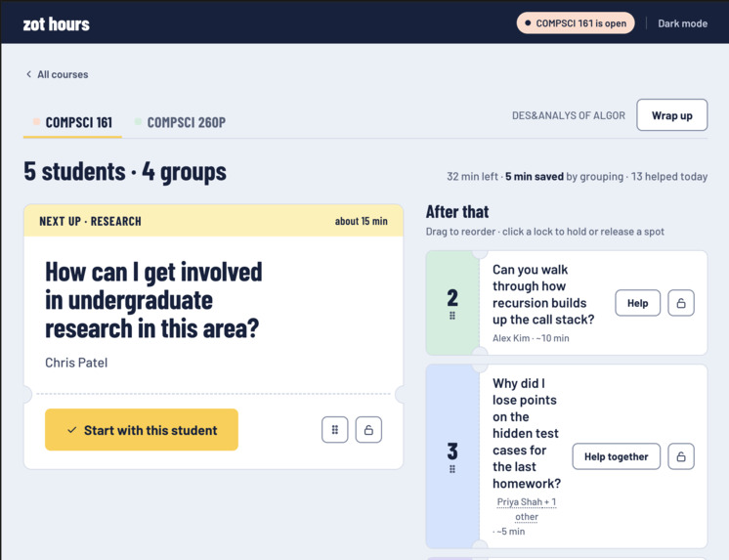The image size is (729, 560).
Task: Click the Wrap up button
Action: (x=671, y=115)
